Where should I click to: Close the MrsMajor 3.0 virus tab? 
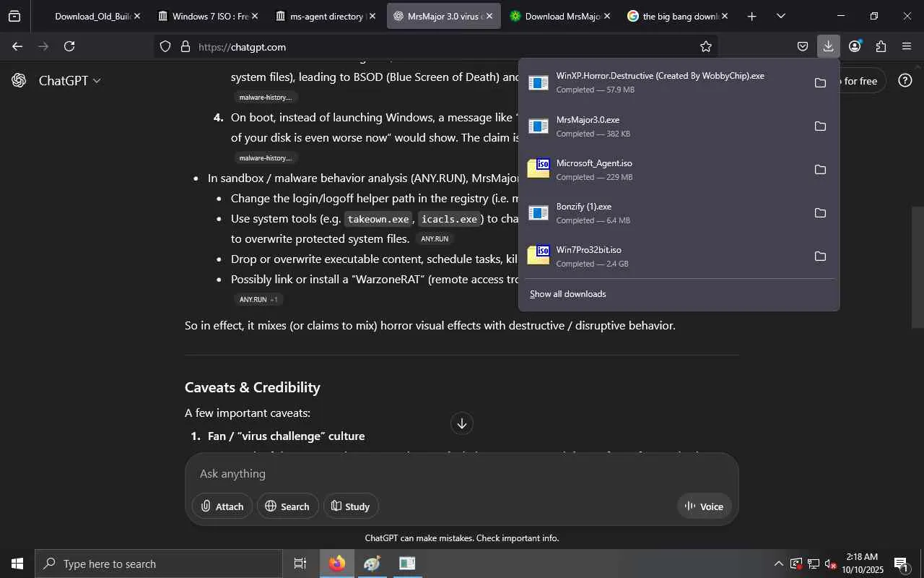489,16
